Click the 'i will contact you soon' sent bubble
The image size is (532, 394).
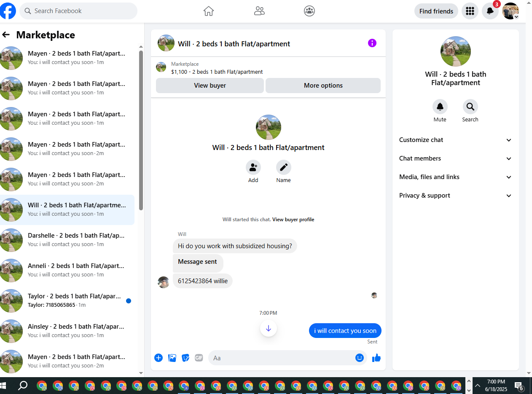(x=345, y=331)
